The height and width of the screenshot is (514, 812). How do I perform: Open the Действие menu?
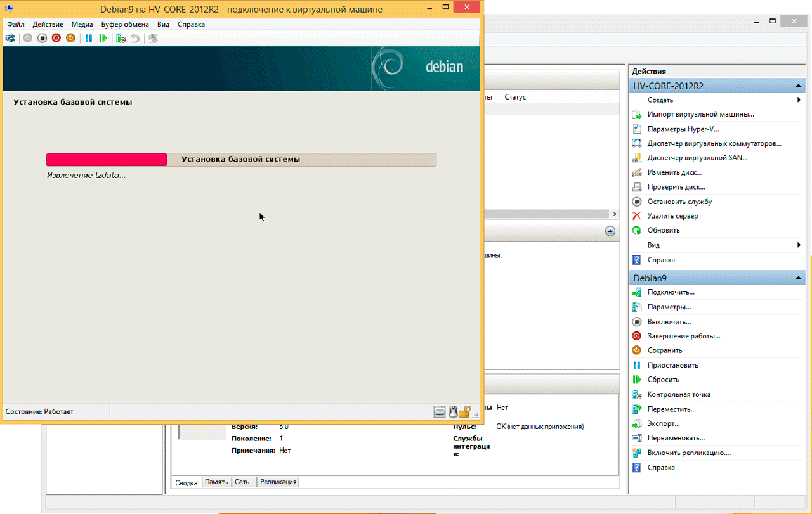click(x=48, y=24)
